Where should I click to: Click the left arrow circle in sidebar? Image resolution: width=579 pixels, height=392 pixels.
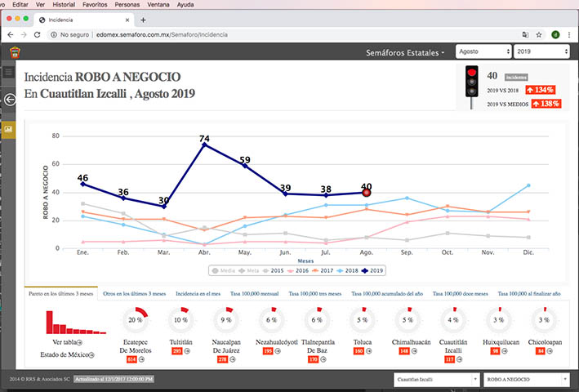coord(9,100)
